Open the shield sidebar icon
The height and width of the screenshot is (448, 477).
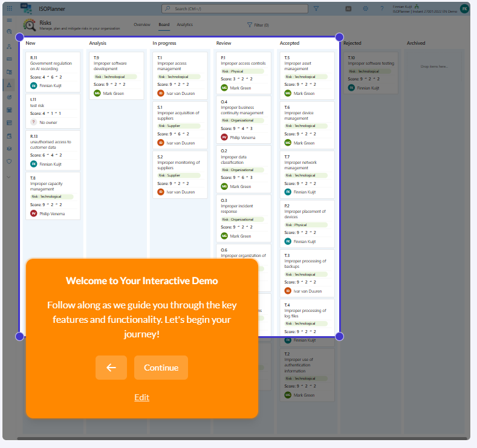10,161
